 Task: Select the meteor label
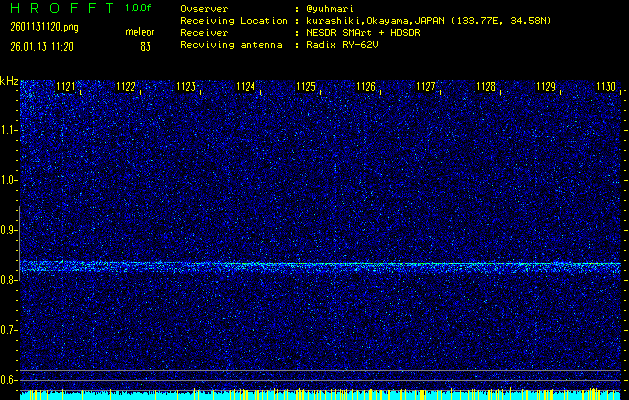[140, 32]
